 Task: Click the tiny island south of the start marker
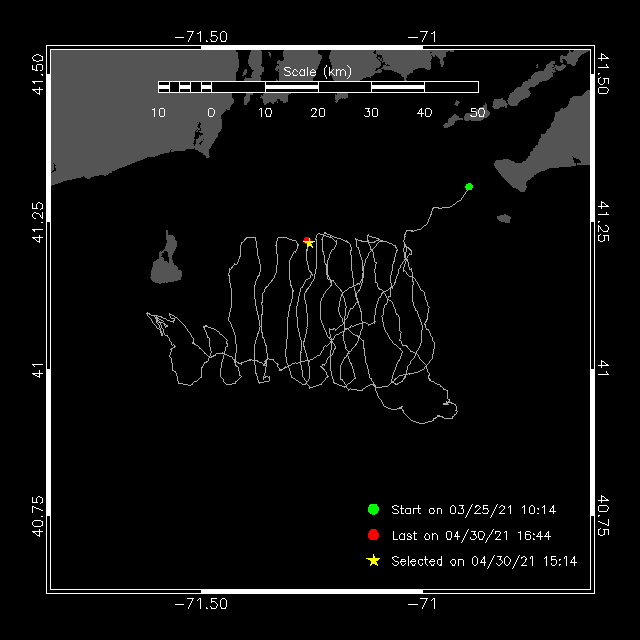(x=504, y=219)
